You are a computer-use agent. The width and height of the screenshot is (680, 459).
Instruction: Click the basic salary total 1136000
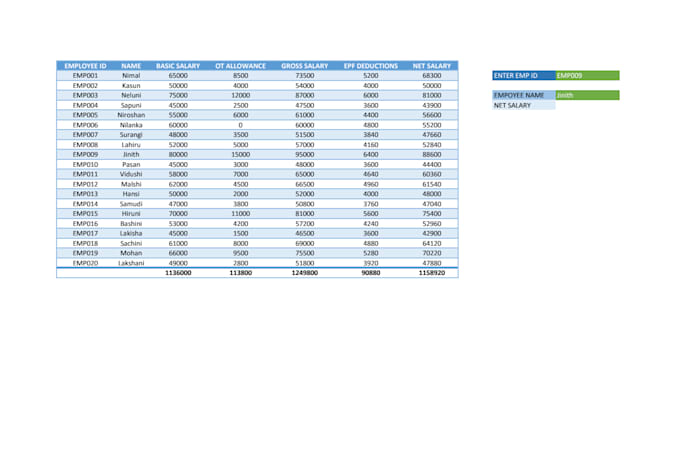[178, 273]
